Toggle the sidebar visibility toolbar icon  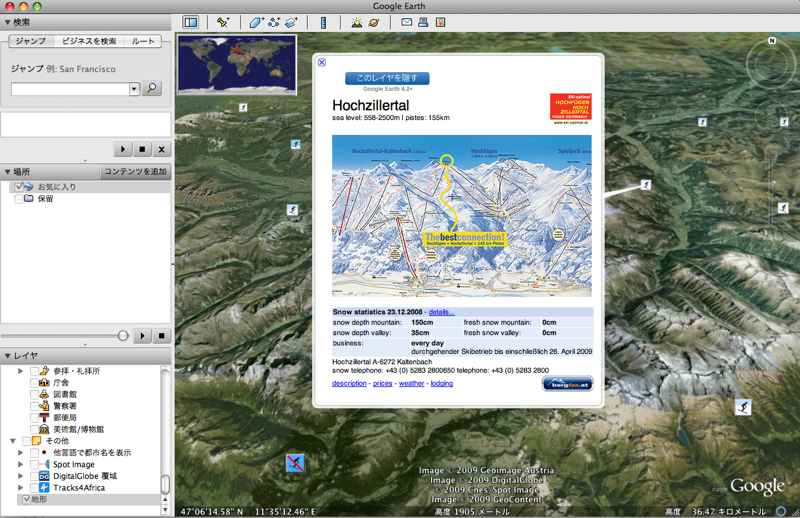click(x=191, y=22)
